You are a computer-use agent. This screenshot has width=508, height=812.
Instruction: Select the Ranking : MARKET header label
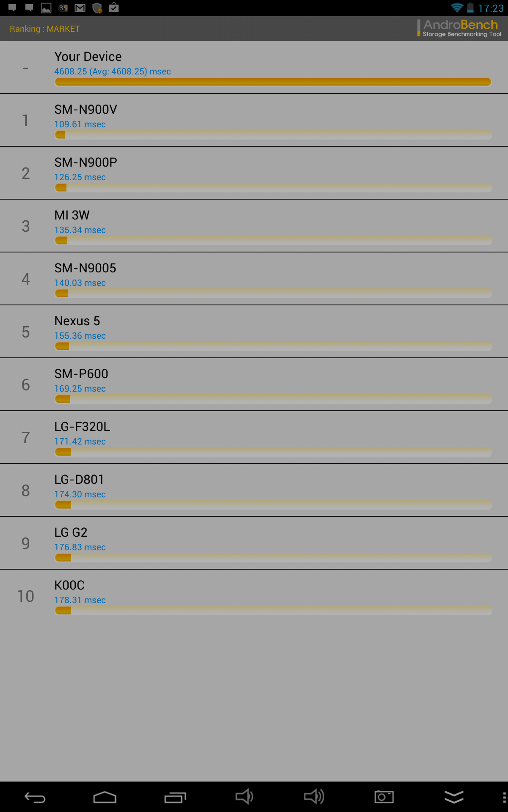pyautogui.click(x=44, y=29)
